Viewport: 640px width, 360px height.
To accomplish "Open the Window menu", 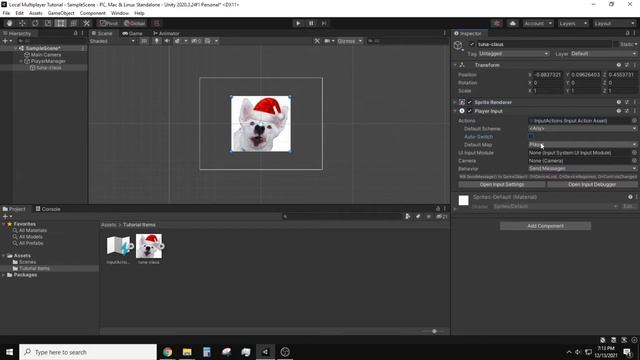I will [120, 13].
